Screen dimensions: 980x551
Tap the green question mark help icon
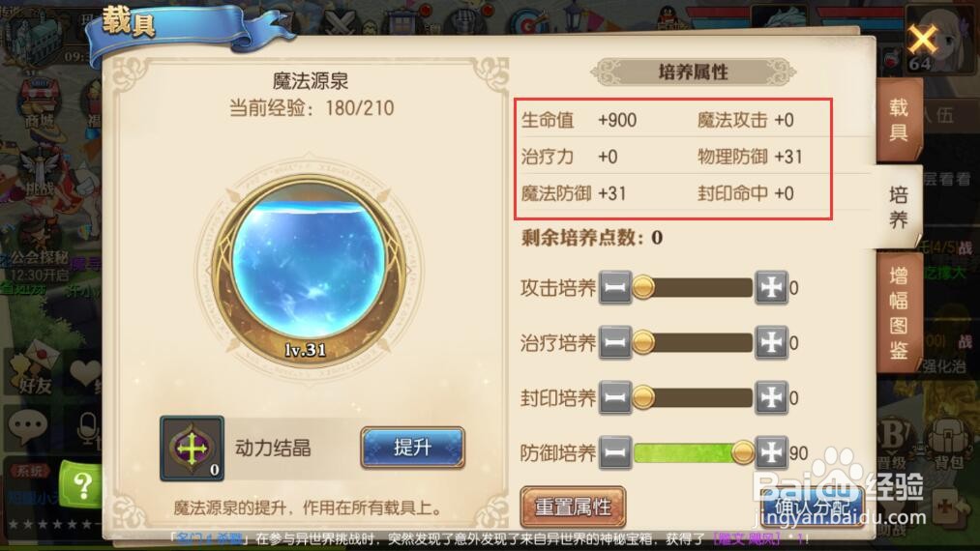click(x=82, y=485)
